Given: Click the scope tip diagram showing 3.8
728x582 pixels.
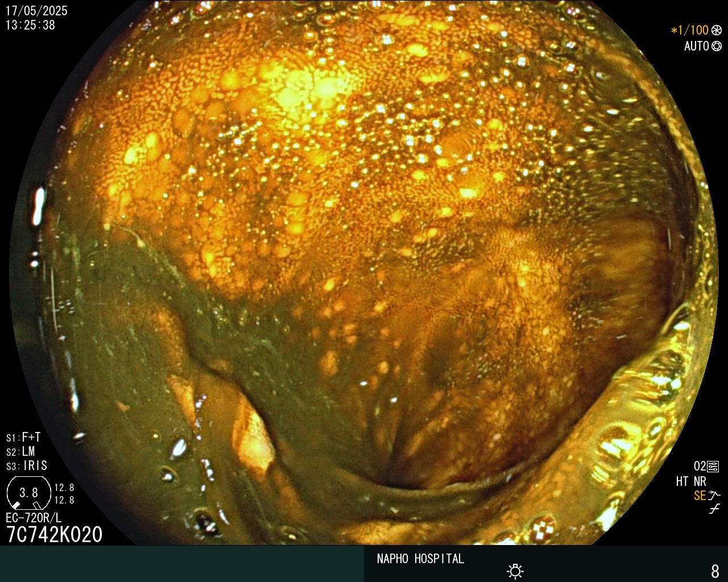Looking at the screenshot, I should point(28,492).
